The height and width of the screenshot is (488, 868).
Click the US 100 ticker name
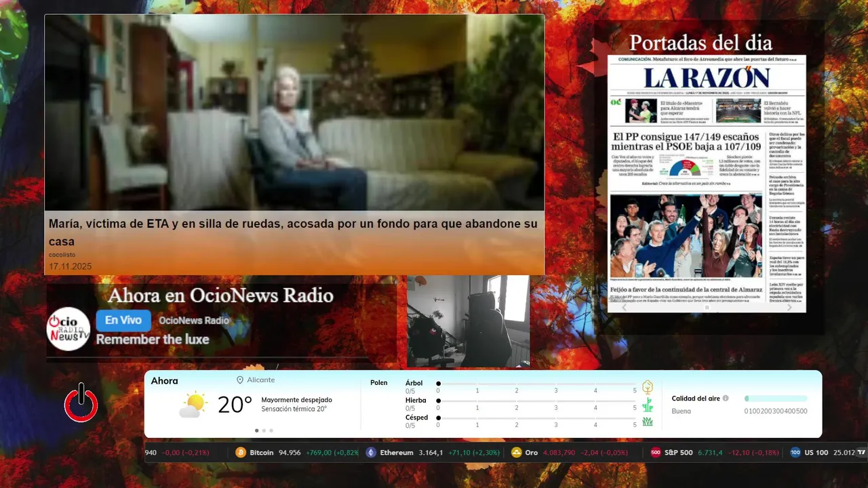point(816,453)
